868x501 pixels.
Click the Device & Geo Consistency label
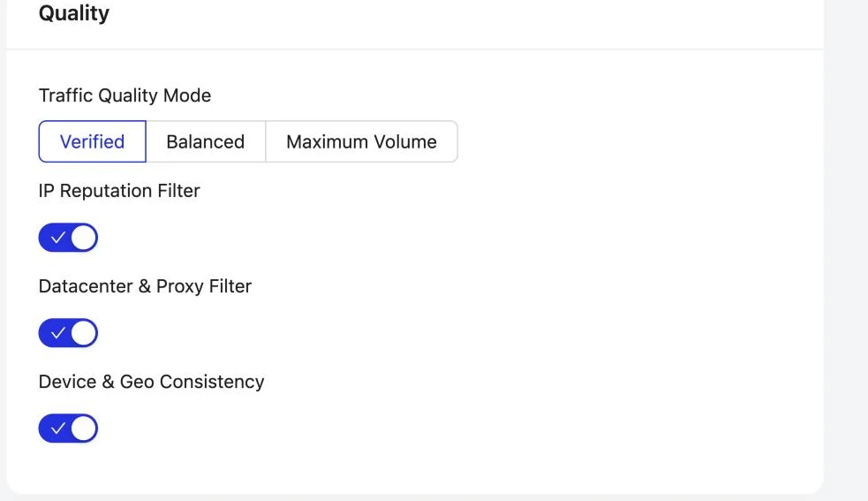pyautogui.click(x=151, y=382)
